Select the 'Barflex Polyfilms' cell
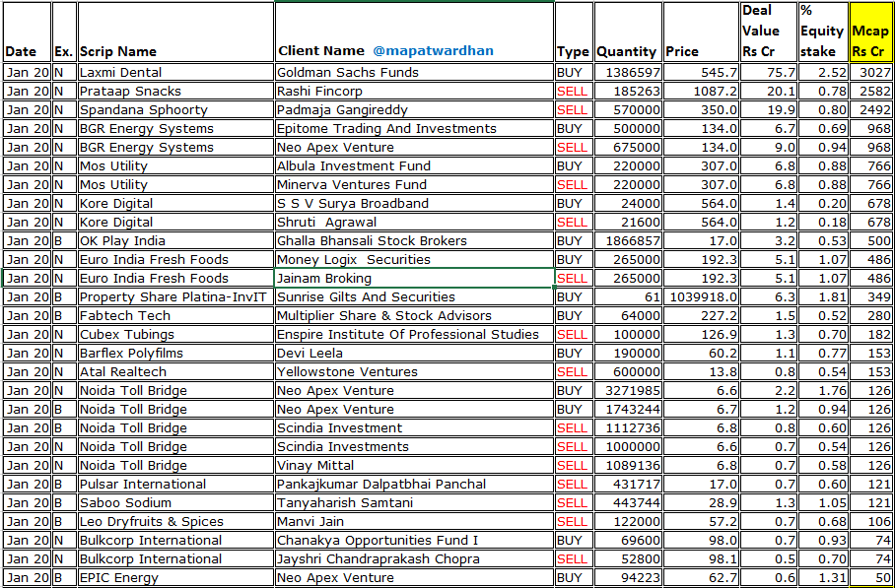895x588 pixels. point(175,353)
